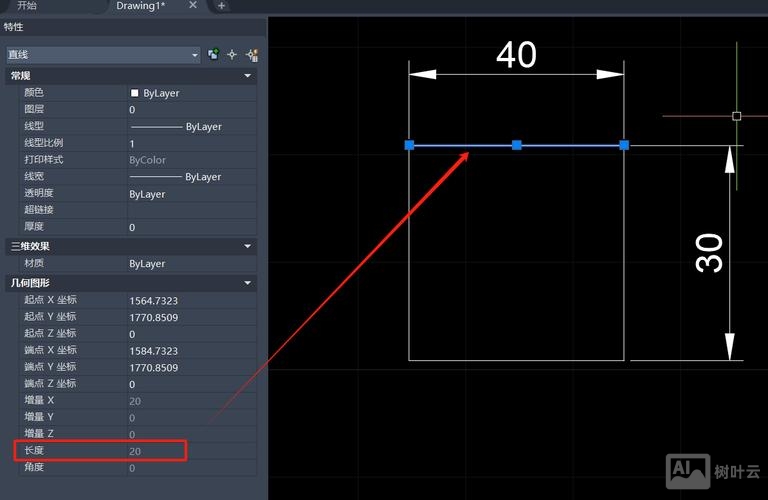Screen dimensions: 768x500
Task: Click the 起点 X 坐标 value field
Action: [x=190, y=300]
